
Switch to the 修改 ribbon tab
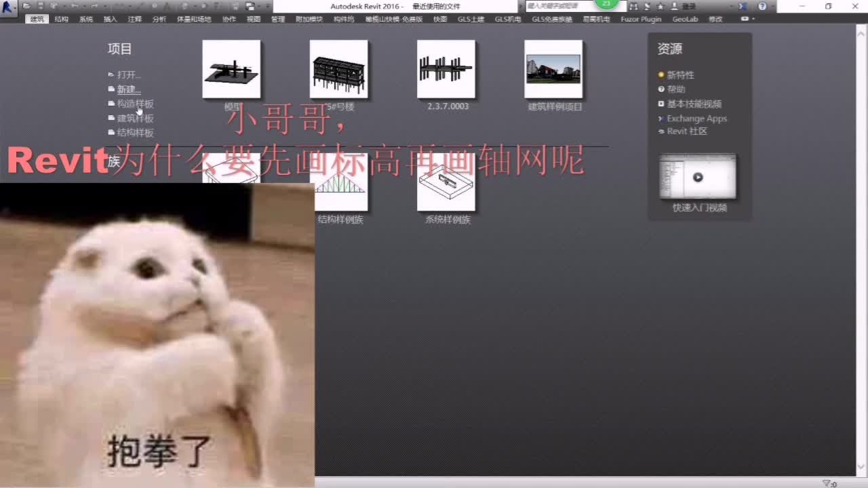point(715,19)
